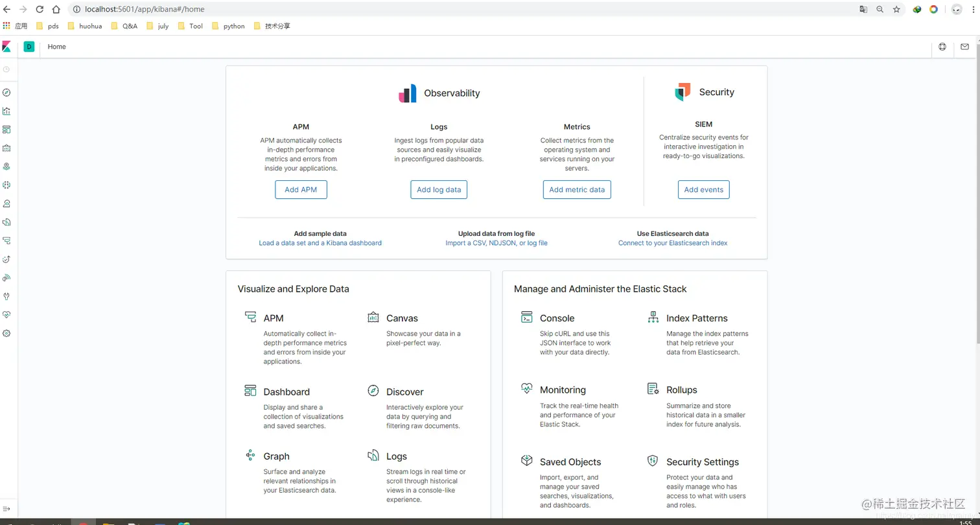Open Canvas icon in the side navigation

[x=6, y=148]
